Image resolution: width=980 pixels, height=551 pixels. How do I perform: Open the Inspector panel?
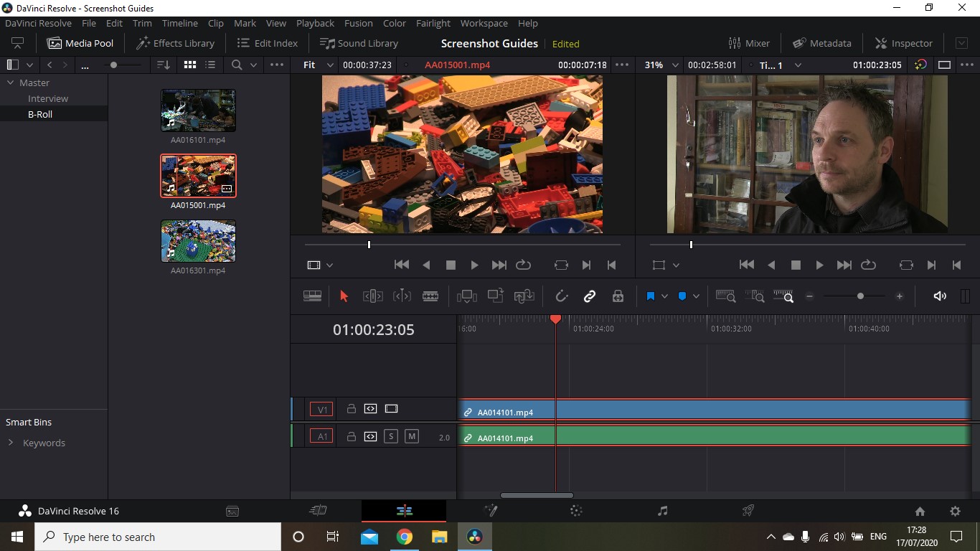pyautogui.click(x=903, y=43)
